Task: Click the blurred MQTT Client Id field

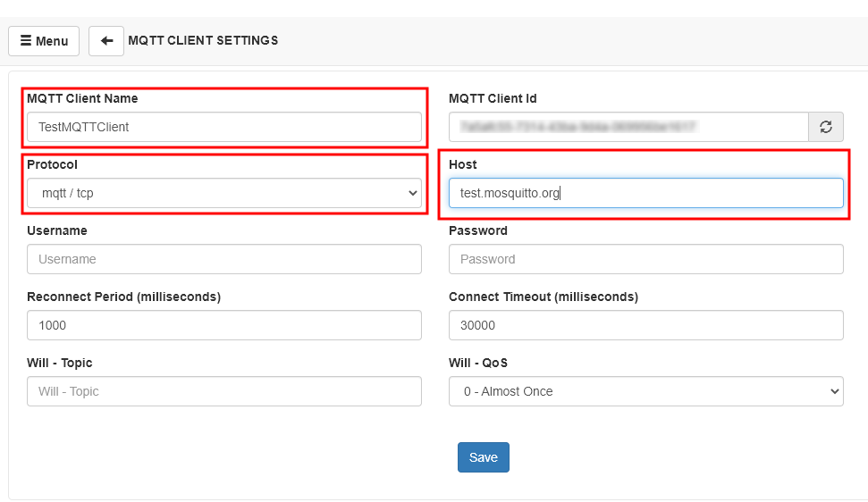Action: 628,127
